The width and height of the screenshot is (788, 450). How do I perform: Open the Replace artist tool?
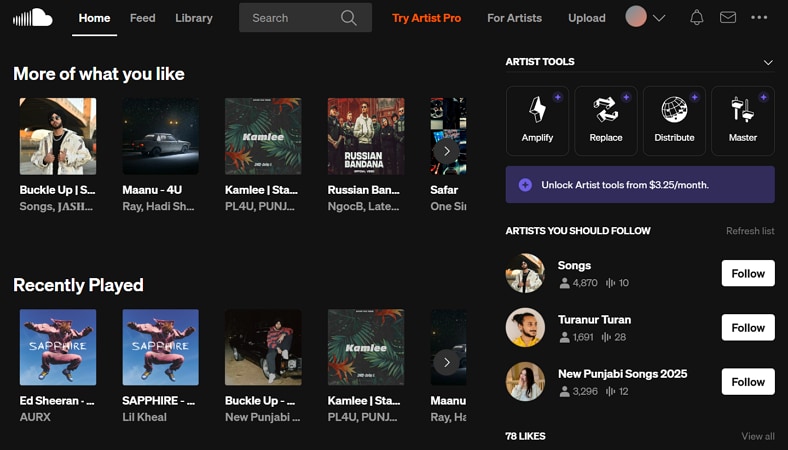coord(606,121)
